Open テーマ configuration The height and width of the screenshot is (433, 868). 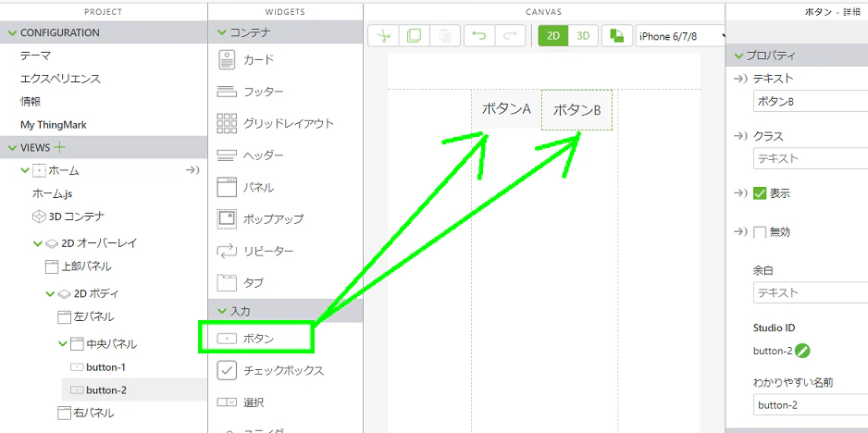(35, 56)
